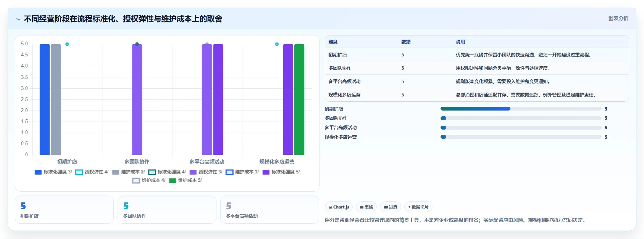
Task: Click the 规模化多店运营 progress bar
Action: pos(521,137)
